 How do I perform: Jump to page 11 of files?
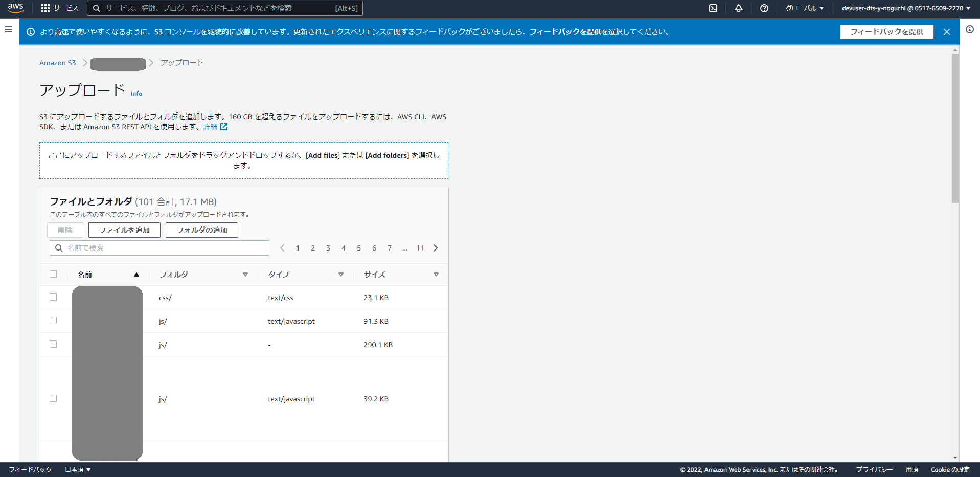(420, 248)
